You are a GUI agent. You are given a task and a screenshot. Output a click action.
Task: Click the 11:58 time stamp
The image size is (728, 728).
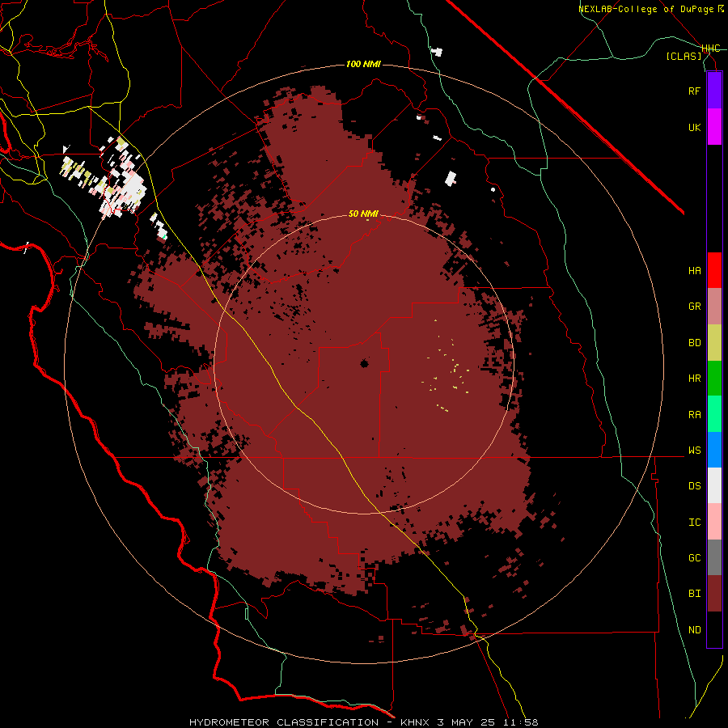point(521,722)
